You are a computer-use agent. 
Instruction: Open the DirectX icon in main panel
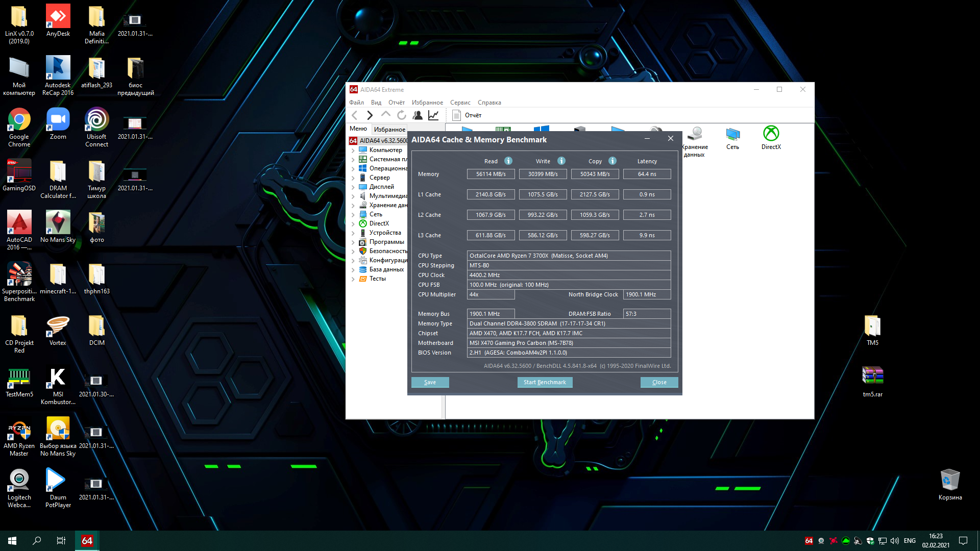coord(771,138)
